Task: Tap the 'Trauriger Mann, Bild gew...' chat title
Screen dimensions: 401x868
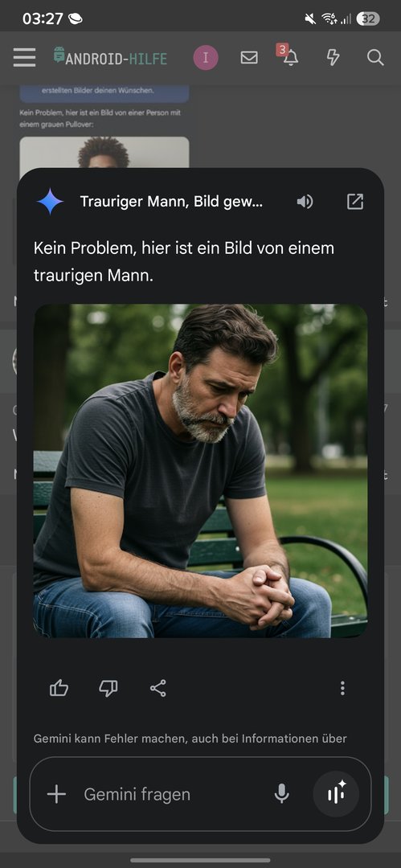Action: 171,202
